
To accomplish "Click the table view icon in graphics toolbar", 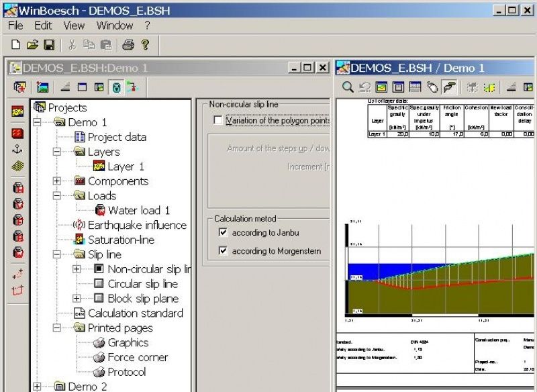I will click(x=415, y=87).
